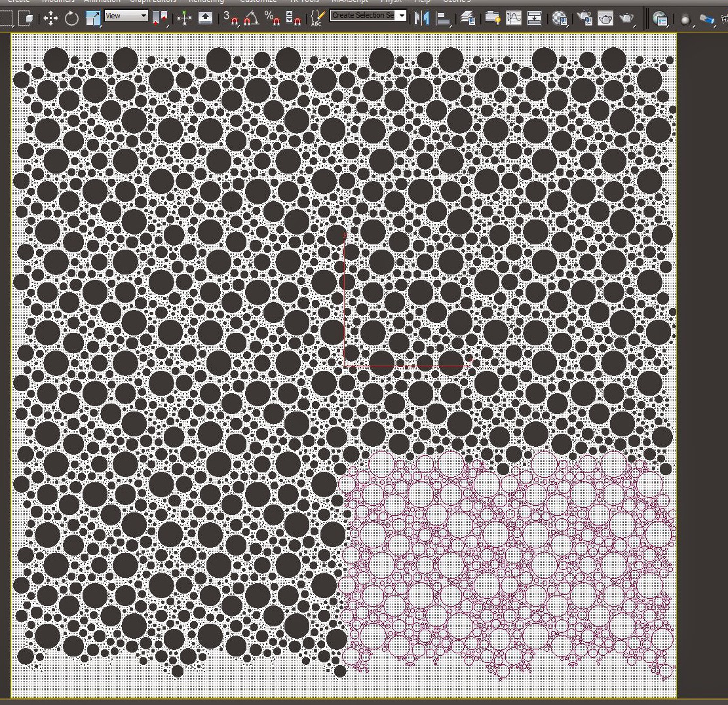Activate the Select and Scale tool
The height and width of the screenshot is (705, 728).
point(92,19)
